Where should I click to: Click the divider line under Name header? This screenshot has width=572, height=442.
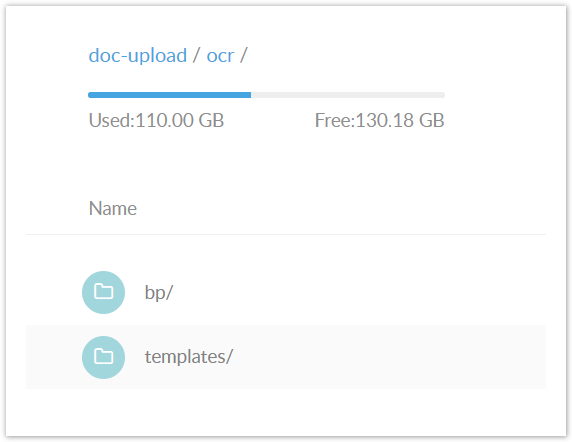286,234
